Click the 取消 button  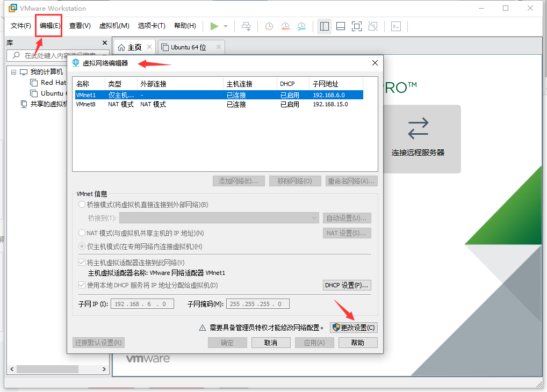click(271, 343)
